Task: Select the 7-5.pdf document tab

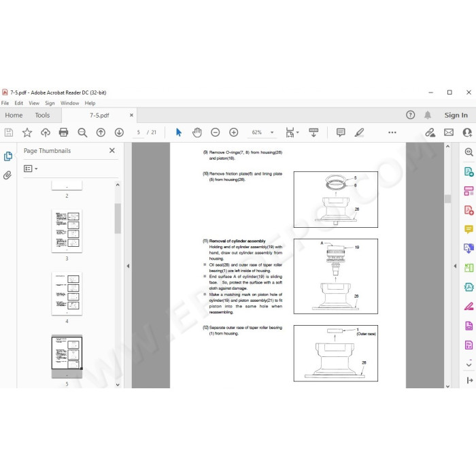Action: pyautogui.click(x=99, y=116)
